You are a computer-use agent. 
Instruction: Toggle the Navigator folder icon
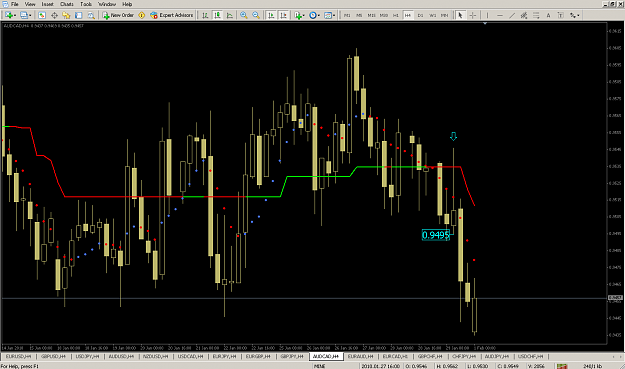tap(66, 15)
